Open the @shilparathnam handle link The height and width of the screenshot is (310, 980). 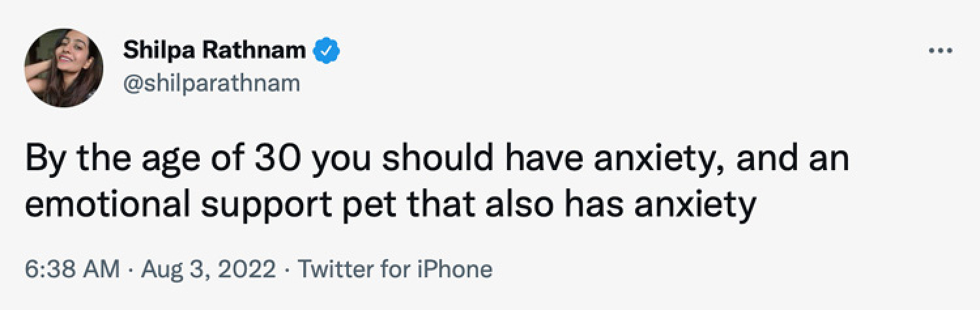tap(211, 84)
